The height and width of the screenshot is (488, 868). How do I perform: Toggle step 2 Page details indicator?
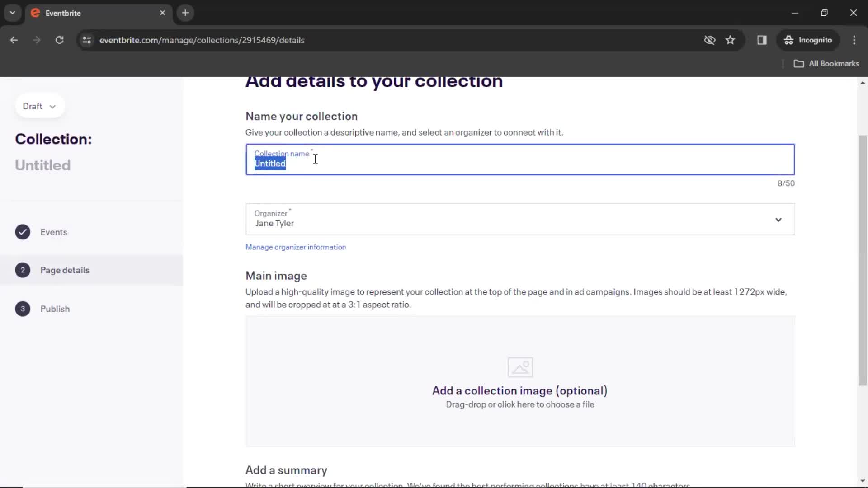(x=23, y=270)
